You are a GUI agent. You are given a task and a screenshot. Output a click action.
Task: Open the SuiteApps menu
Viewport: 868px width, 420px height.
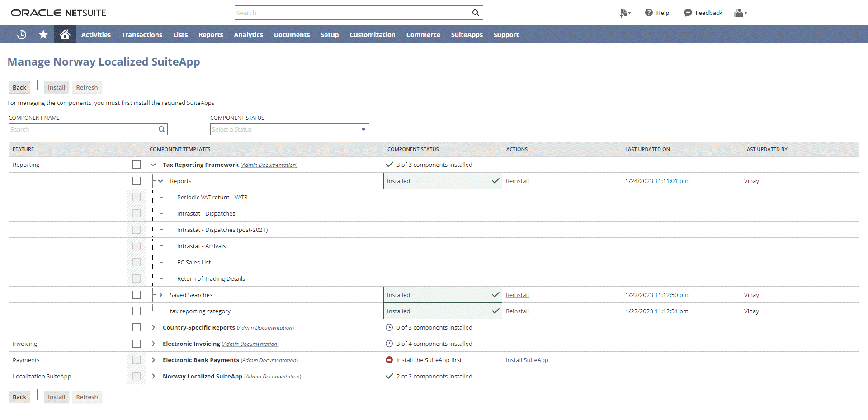coord(467,34)
